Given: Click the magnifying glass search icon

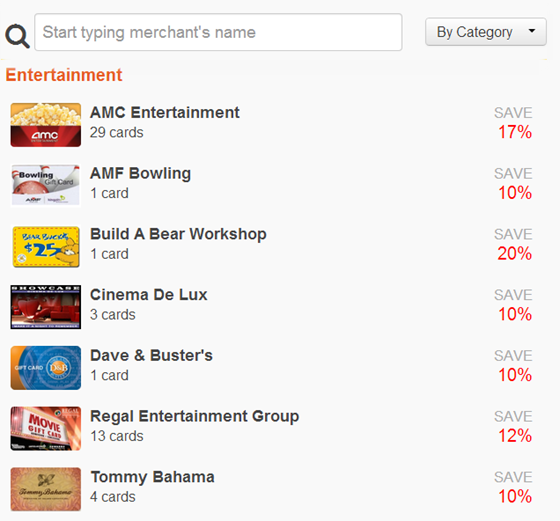Looking at the screenshot, I should click(17, 36).
